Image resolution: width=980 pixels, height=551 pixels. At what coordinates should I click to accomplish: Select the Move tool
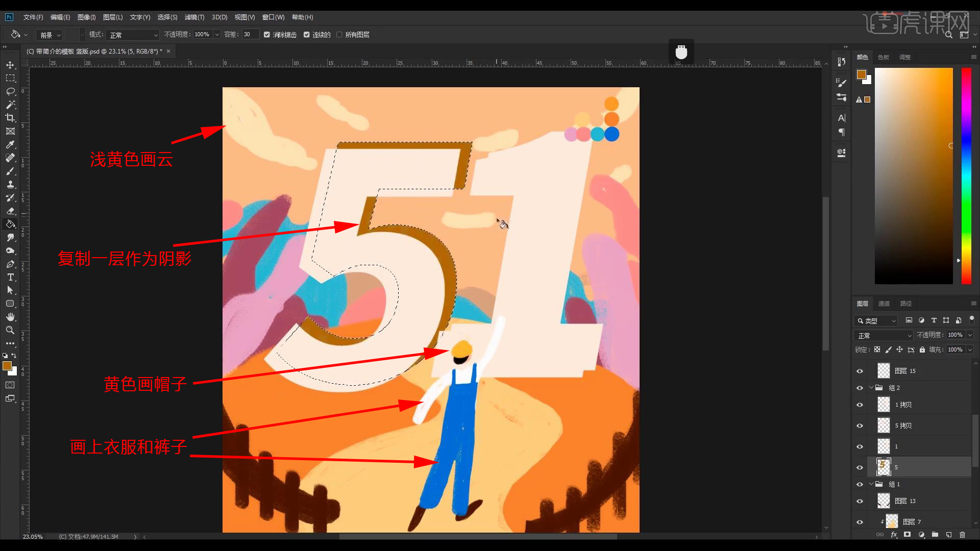click(10, 65)
